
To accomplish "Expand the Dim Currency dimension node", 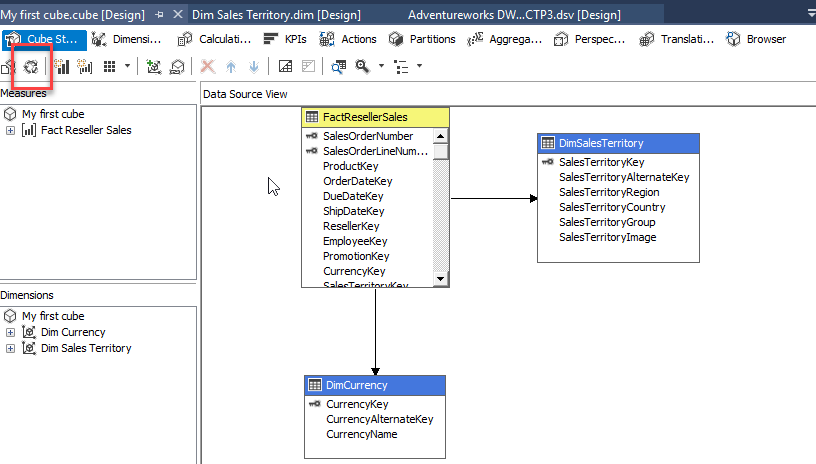I will point(11,332).
